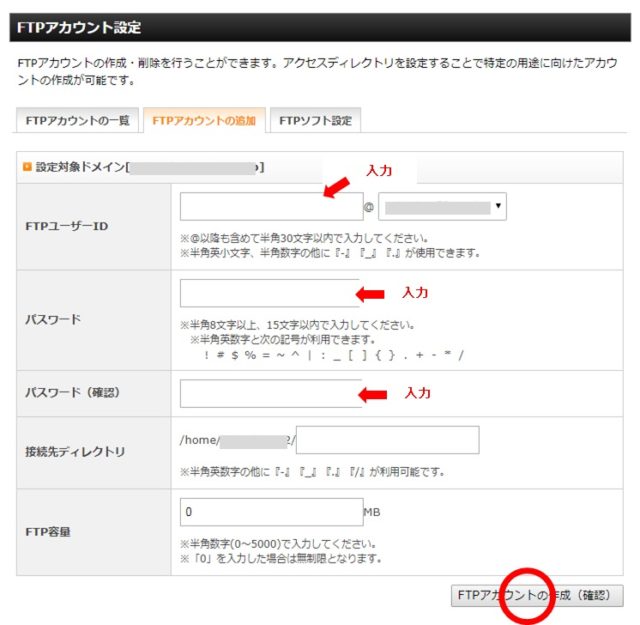Open the FTPソフト設定 tab
Viewport: 640px width, 625px height.
click(x=315, y=121)
